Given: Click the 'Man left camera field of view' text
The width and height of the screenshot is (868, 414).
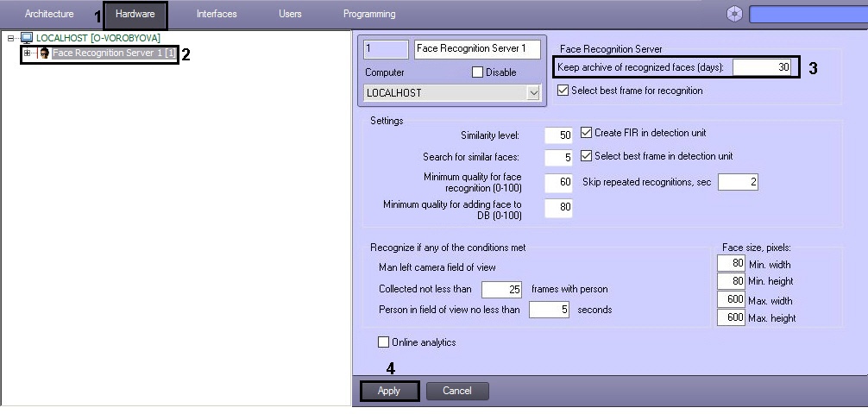Looking at the screenshot, I should click(437, 267).
